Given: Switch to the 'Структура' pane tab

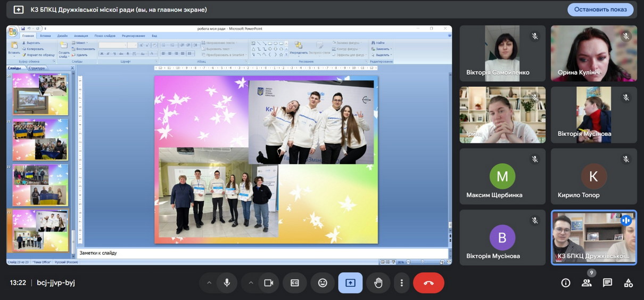Looking at the screenshot, I should tap(36, 68).
